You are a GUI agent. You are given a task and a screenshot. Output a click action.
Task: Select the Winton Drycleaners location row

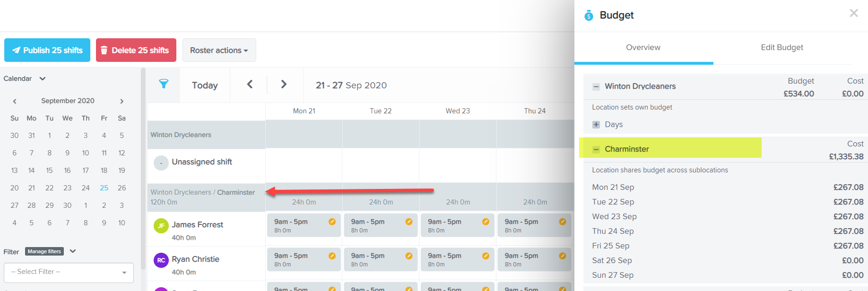coord(206,135)
